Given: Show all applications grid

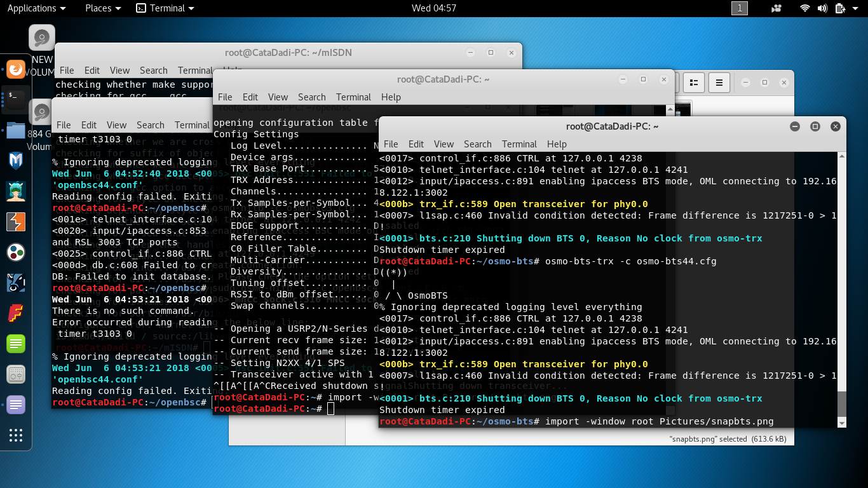Looking at the screenshot, I should (16, 435).
